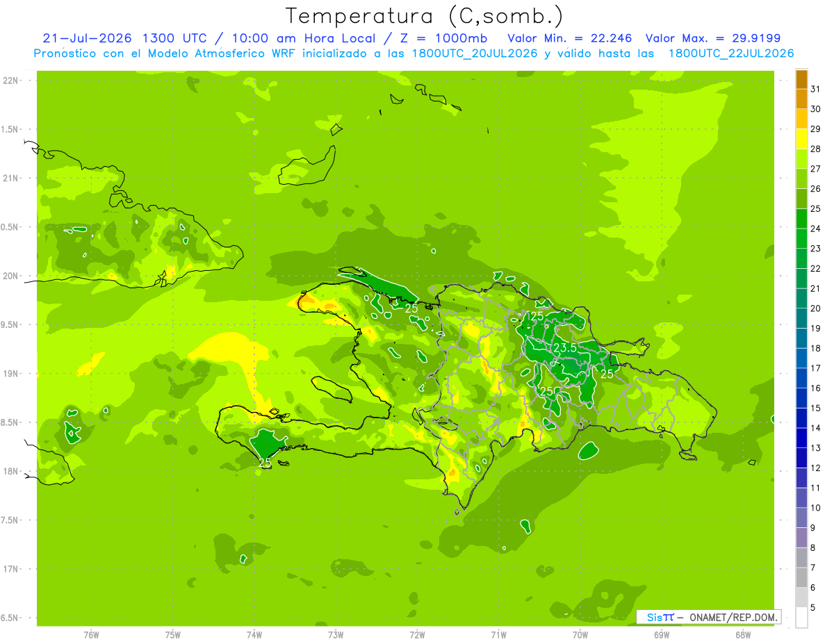The width and height of the screenshot is (834, 644).
Task: Select 'Valor Min. = 22.246' text
Action: [570, 38]
